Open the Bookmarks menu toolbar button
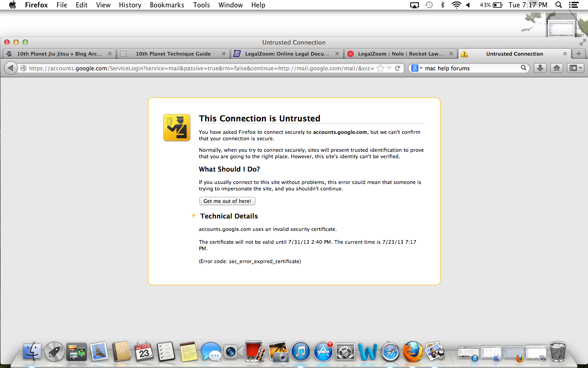 click(x=575, y=68)
